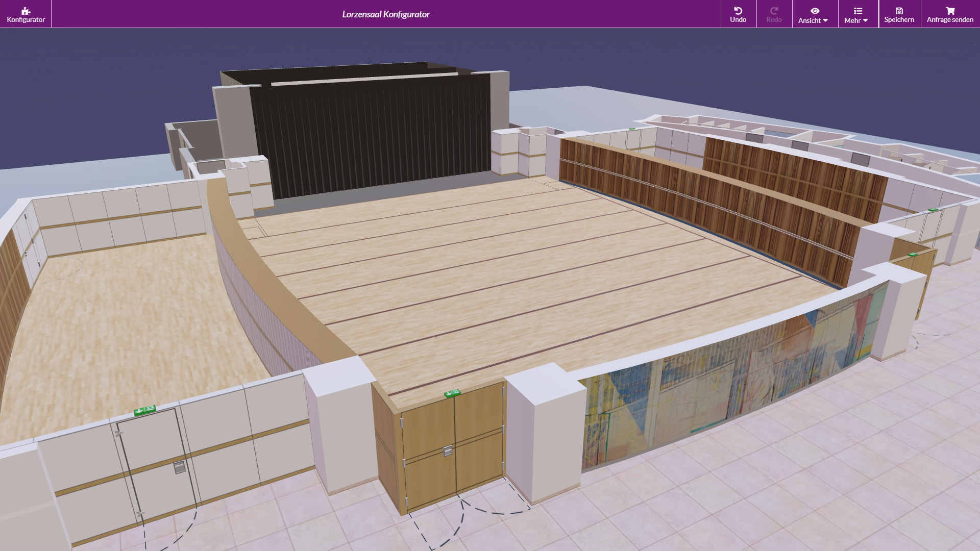This screenshot has width=980, height=551.
Task: Click green exit sign above white door
Action: tap(144, 410)
